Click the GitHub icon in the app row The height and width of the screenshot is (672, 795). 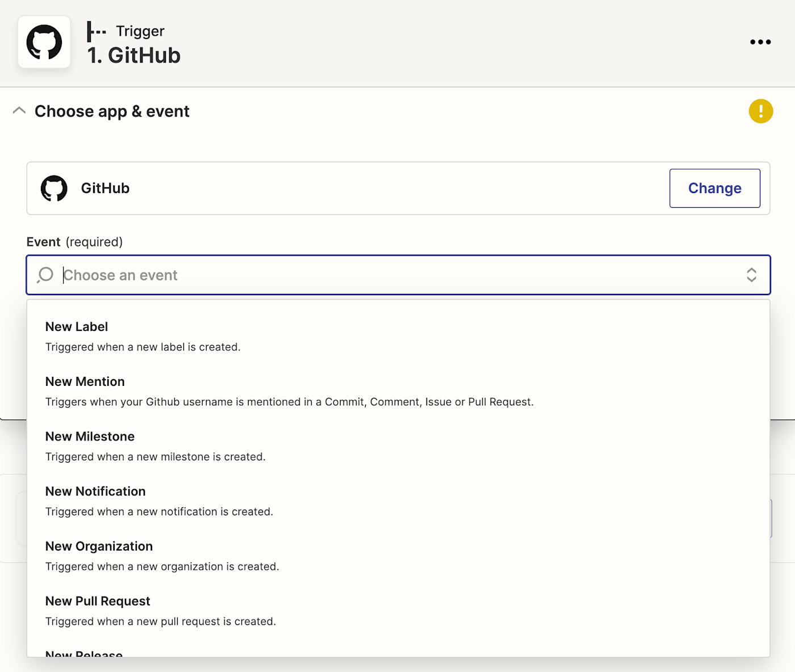54,188
